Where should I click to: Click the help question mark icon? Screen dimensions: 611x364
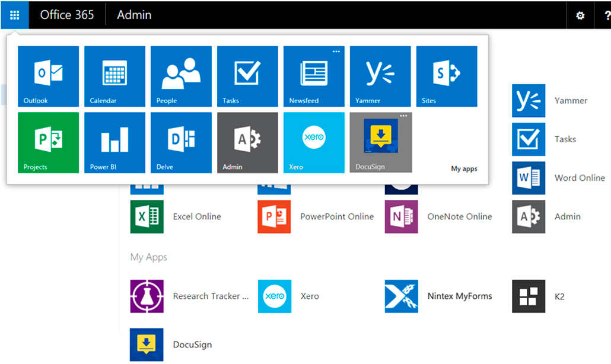(x=607, y=15)
